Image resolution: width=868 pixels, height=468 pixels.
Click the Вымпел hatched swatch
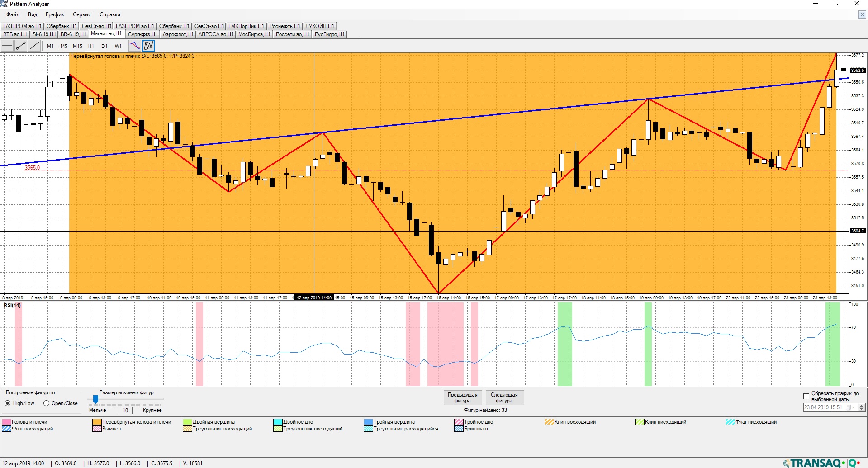97,429
